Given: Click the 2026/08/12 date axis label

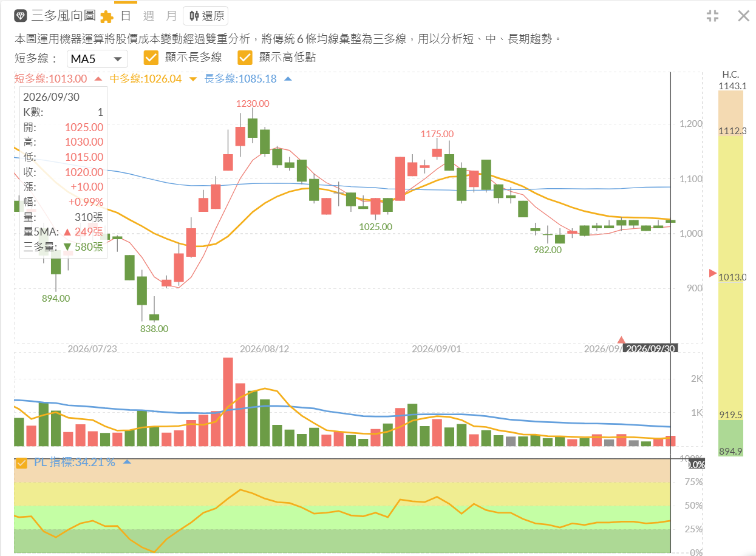Looking at the screenshot, I should 264,349.
